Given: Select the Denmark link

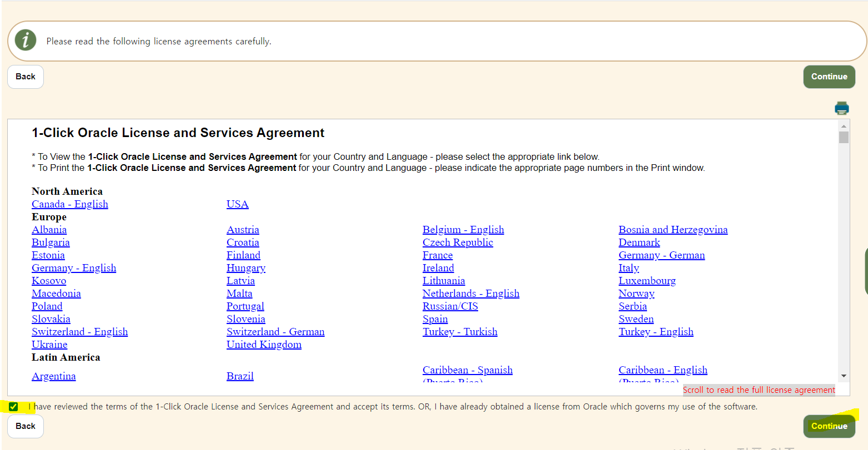Looking at the screenshot, I should pos(639,242).
